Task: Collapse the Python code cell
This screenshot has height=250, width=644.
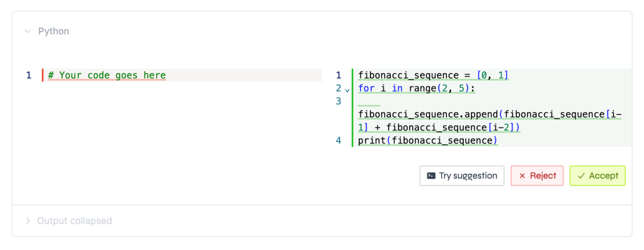Action: click(x=28, y=31)
